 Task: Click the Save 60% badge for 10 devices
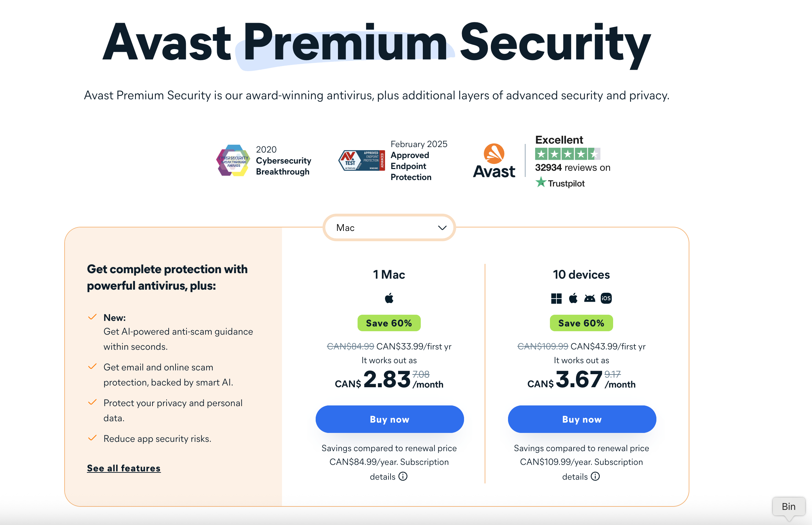pyautogui.click(x=581, y=323)
